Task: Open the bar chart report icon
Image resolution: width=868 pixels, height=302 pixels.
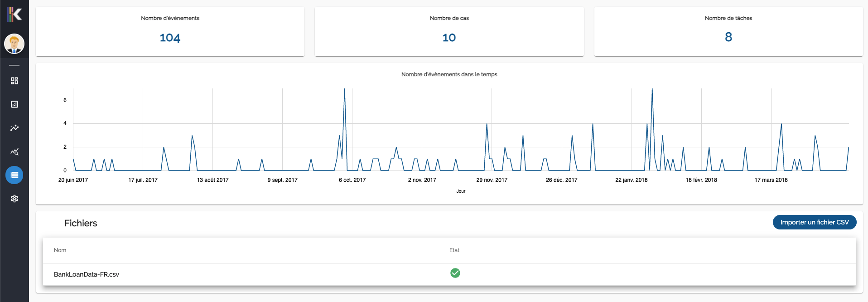Action: click(14, 104)
